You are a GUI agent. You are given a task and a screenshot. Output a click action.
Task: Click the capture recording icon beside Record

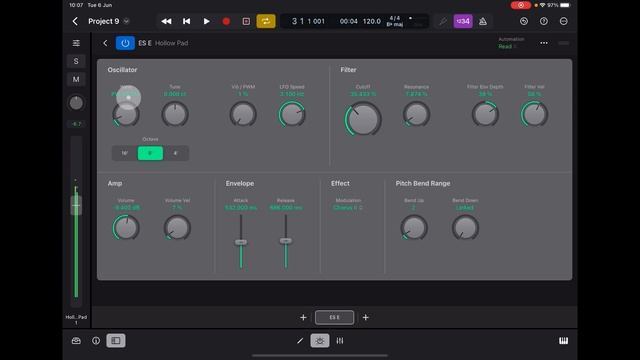[246, 21]
